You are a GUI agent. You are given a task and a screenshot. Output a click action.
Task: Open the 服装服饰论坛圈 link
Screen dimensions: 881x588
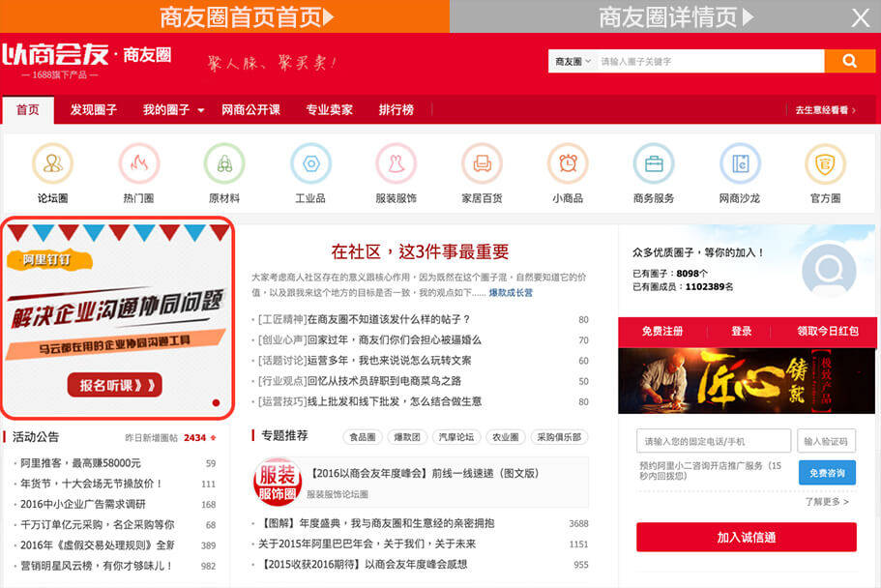338,494
